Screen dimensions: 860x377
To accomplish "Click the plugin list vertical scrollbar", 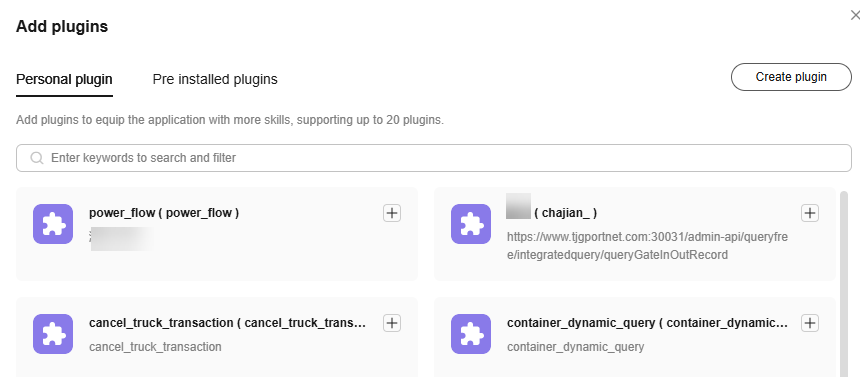I will point(844,283).
